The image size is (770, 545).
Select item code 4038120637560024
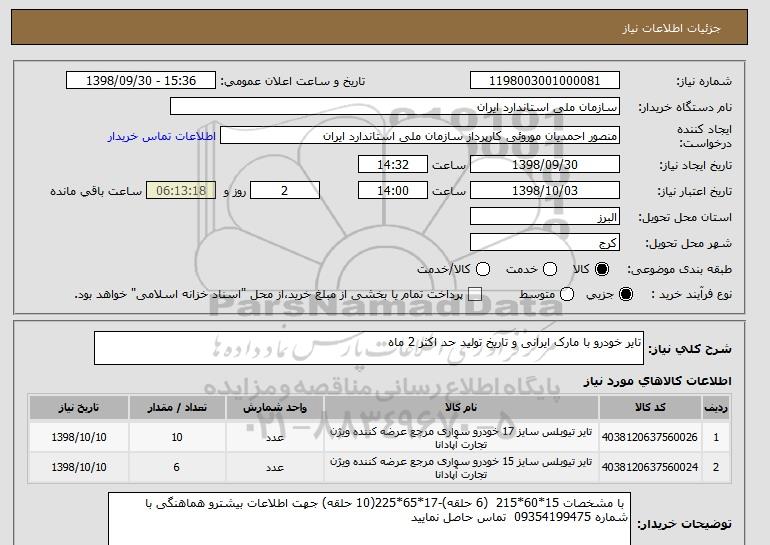650,467
